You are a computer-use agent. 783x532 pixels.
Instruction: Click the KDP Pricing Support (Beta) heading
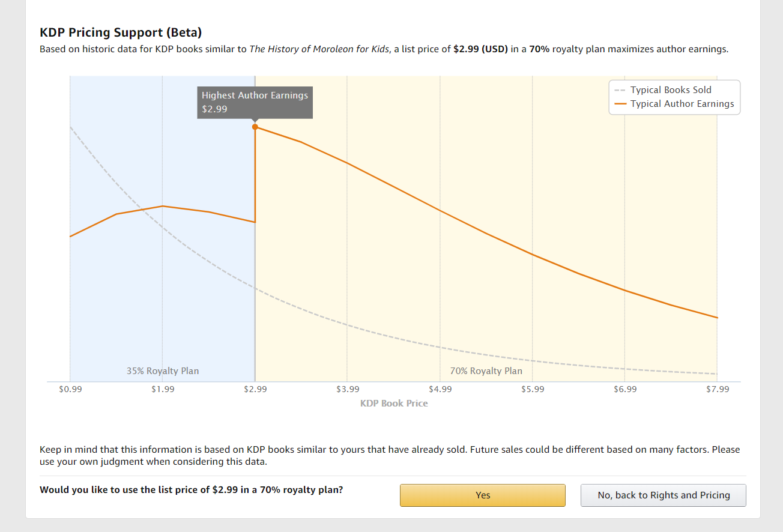coord(121,32)
